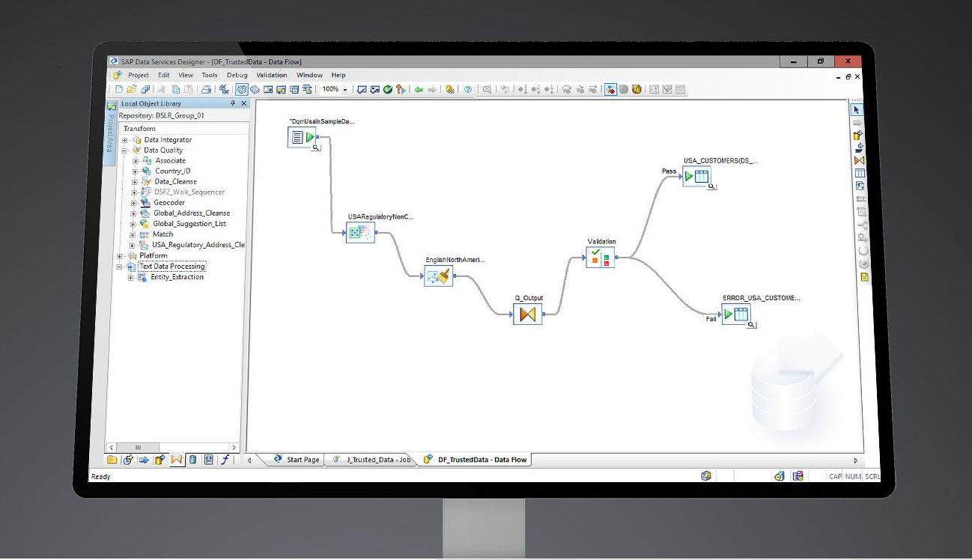Click the USARegulatoryNonC... transform node
The height and width of the screenshot is (560, 972).
[360, 233]
